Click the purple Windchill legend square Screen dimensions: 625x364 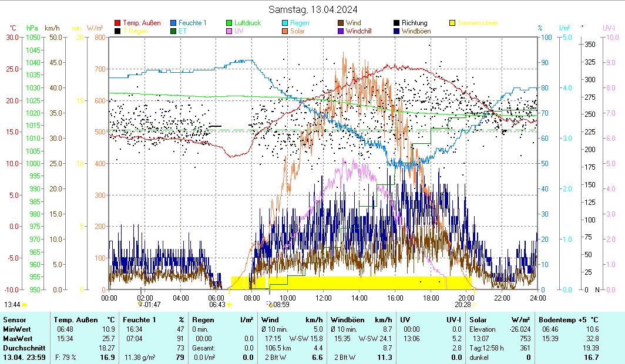pyautogui.click(x=341, y=32)
